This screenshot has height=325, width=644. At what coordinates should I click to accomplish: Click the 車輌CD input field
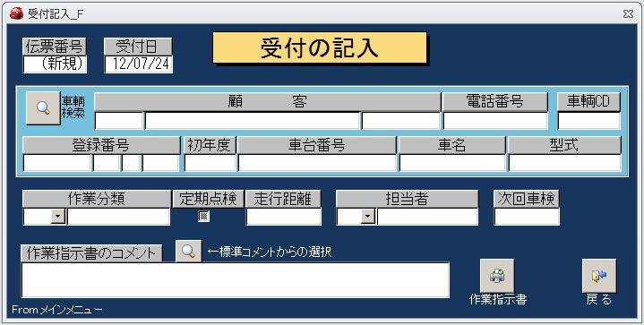click(589, 121)
